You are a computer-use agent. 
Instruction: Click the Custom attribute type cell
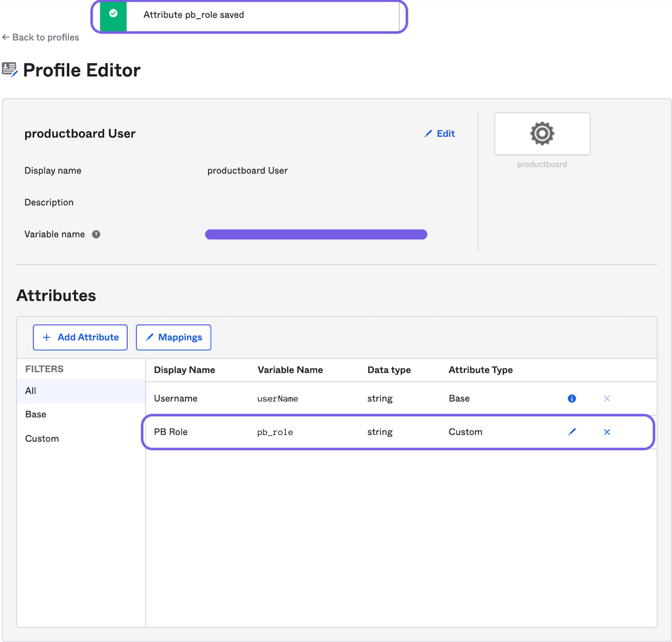tap(465, 432)
